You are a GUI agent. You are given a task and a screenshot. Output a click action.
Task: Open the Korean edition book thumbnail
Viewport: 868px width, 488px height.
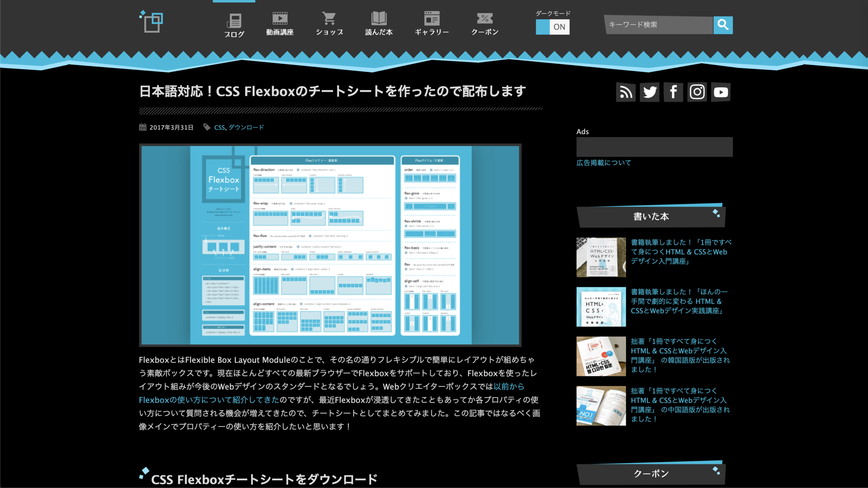click(x=601, y=356)
